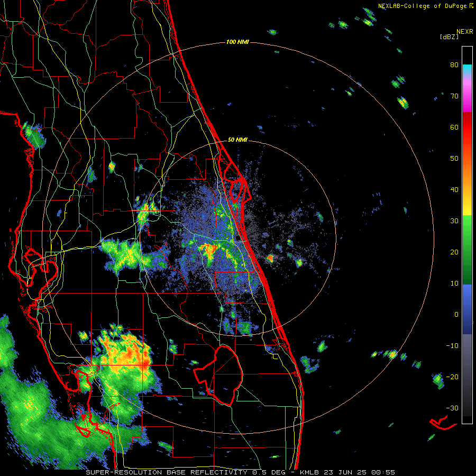
Task: Click the 50 value on the dBZ scale
Action: click(454, 159)
